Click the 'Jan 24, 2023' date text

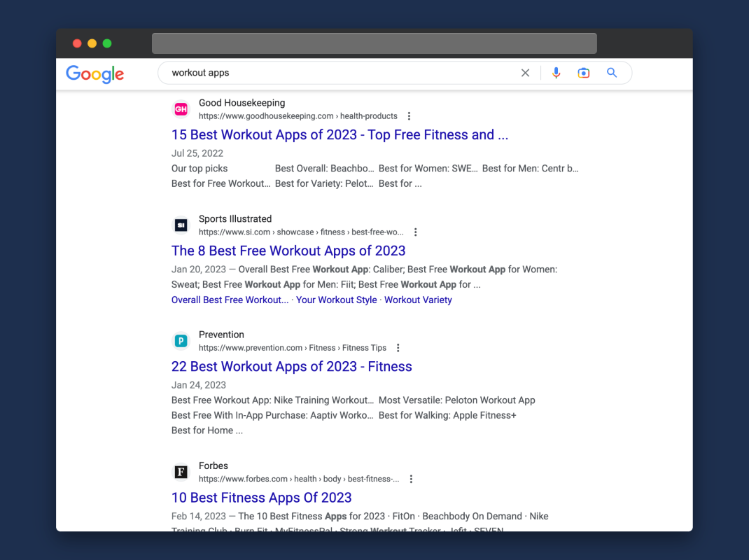[x=199, y=385]
